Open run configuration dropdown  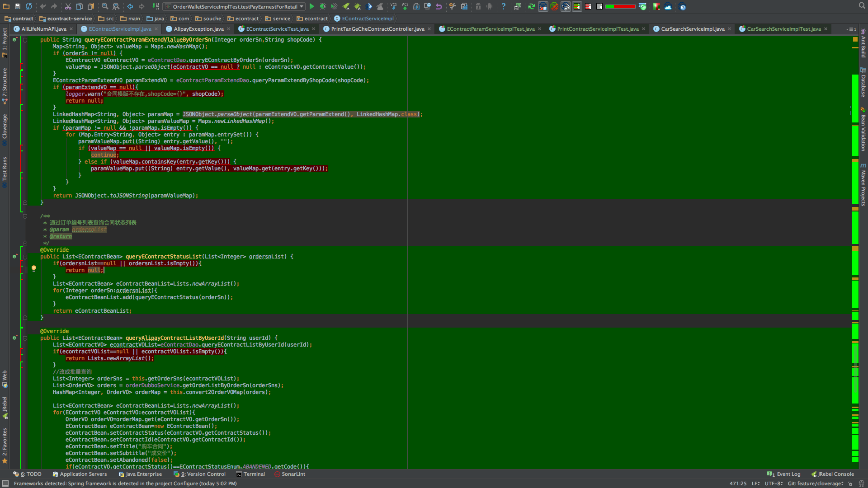pyautogui.click(x=234, y=6)
